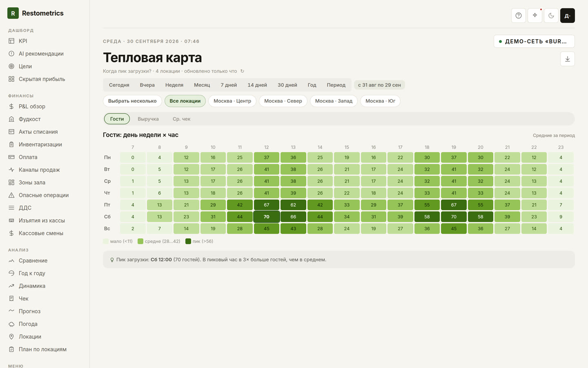Switch to the Ср. чек tab

pyautogui.click(x=181, y=119)
